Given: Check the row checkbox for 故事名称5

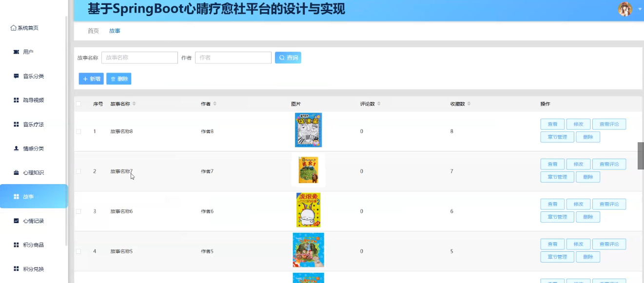Looking at the screenshot, I should tap(78, 251).
